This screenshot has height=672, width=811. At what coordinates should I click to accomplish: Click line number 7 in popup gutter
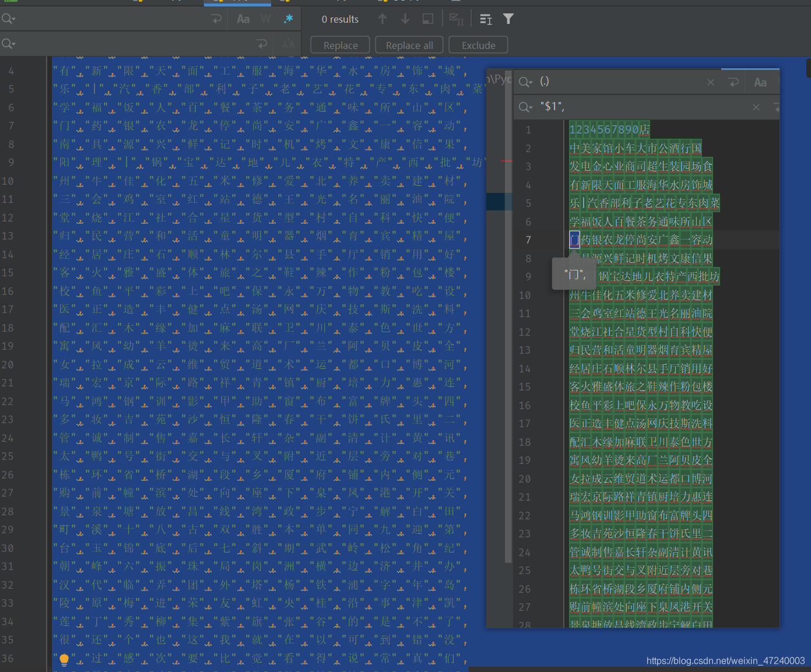click(528, 240)
